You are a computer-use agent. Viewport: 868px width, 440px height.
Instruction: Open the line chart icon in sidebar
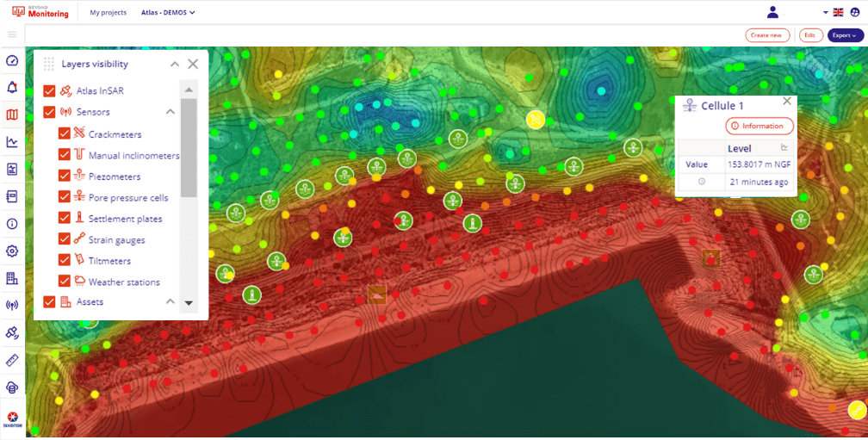(12, 142)
